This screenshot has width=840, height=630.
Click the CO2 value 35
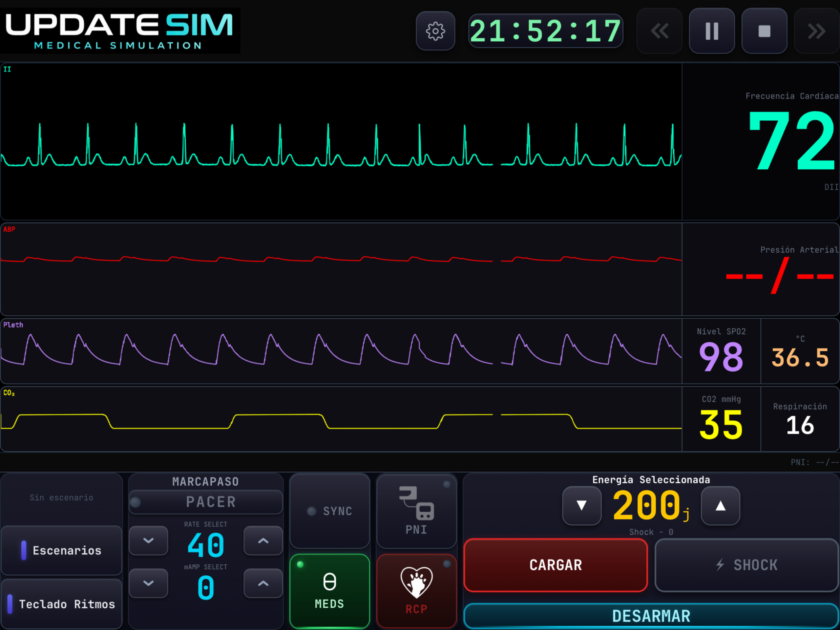click(x=721, y=425)
